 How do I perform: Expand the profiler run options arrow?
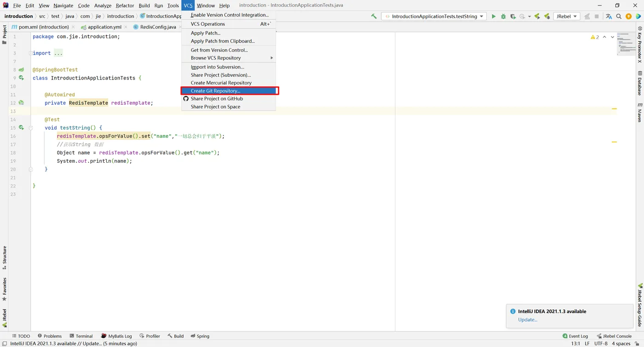(529, 17)
